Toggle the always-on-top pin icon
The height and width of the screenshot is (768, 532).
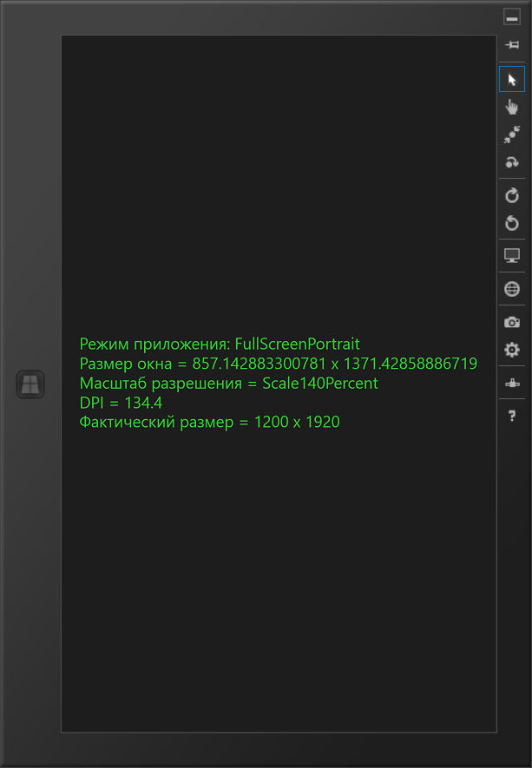[x=512, y=45]
